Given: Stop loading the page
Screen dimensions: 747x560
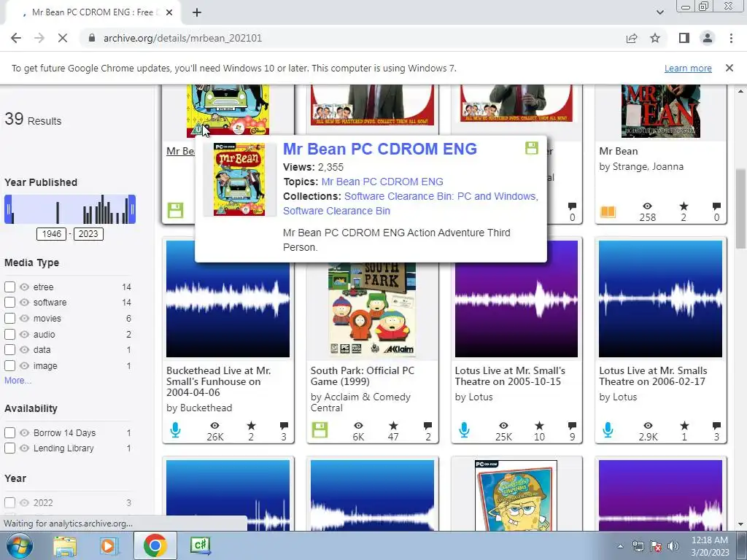Looking at the screenshot, I should pos(63,38).
